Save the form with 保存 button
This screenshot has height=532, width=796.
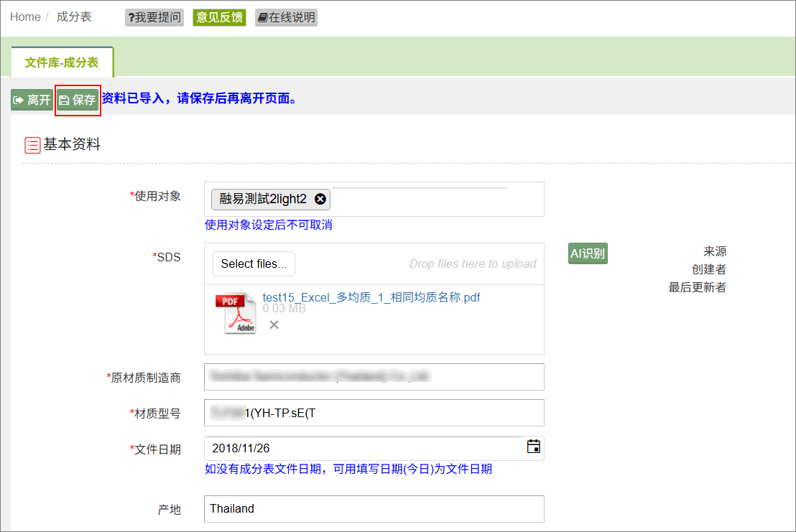point(78,99)
